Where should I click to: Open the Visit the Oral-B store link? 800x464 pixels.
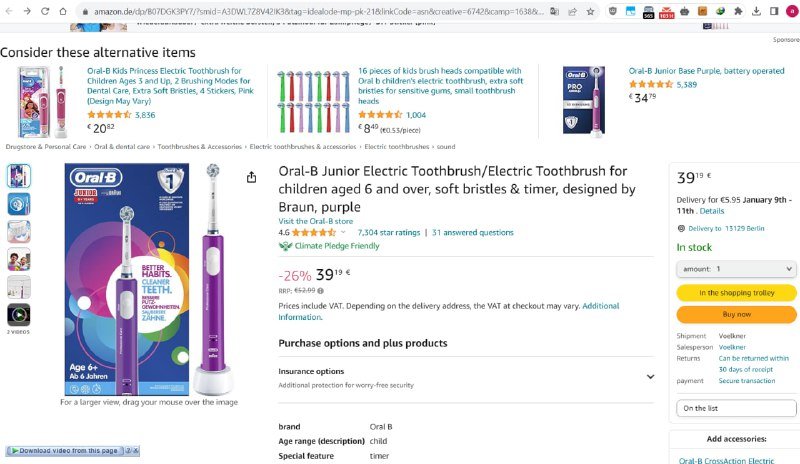315,221
